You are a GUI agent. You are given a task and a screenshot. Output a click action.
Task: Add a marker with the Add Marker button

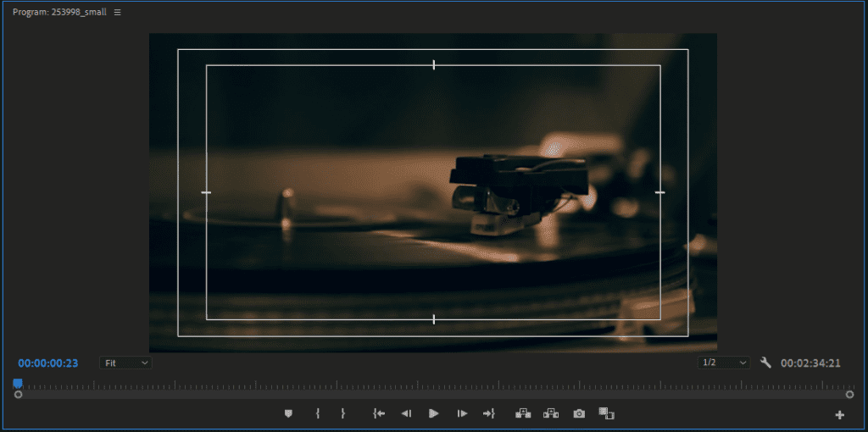[288, 413]
